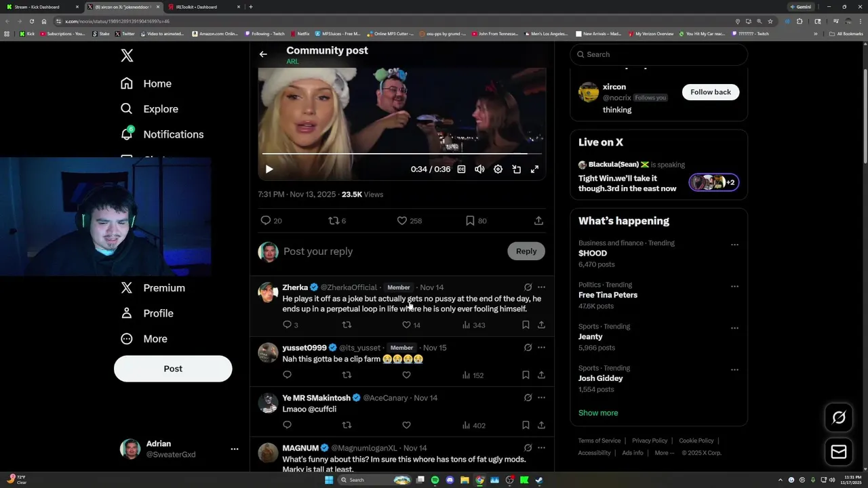Open Zherka's profile name link

pos(295,287)
